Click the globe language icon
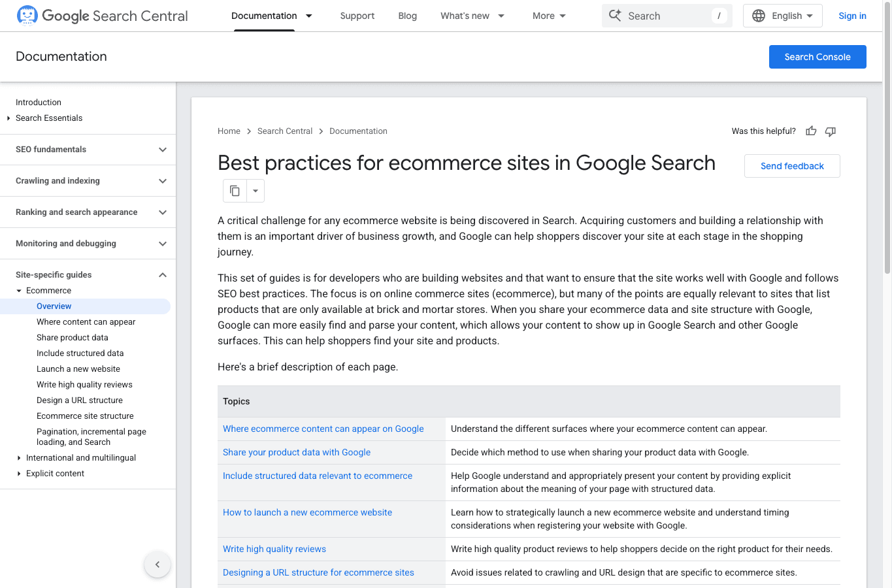Screen dimensions: 892x588 tap(759, 16)
